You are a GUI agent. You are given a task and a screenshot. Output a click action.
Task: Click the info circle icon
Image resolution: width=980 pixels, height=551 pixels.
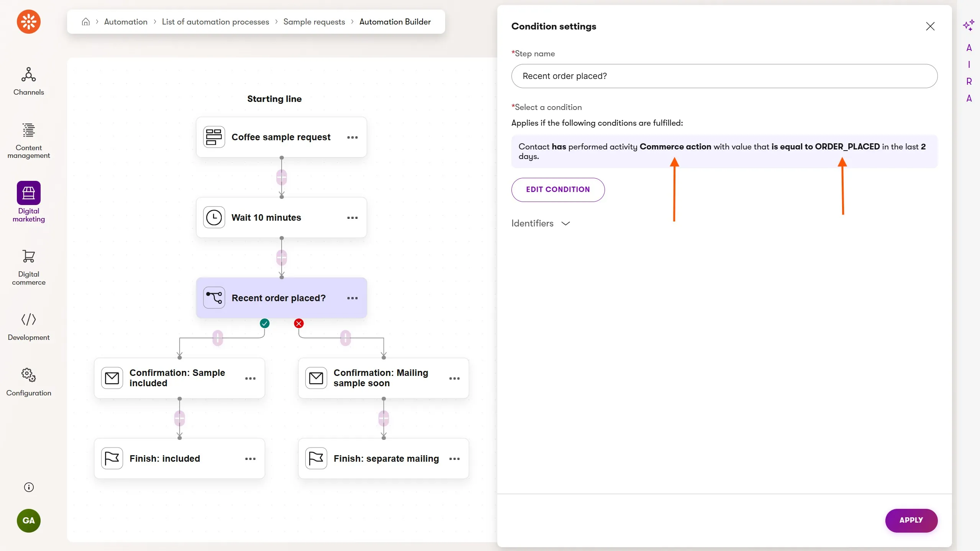click(29, 487)
